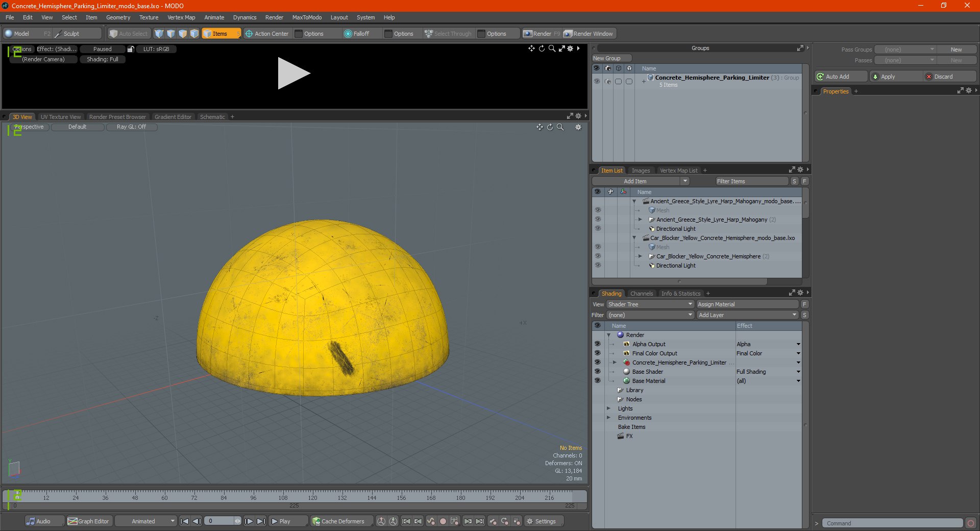The height and width of the screenshot is (531, 980).
Task: Toggle visibility of Ancient_Greece_Style_Lyre_Harp_Mahogany item
Action: (x=598, y=220)
